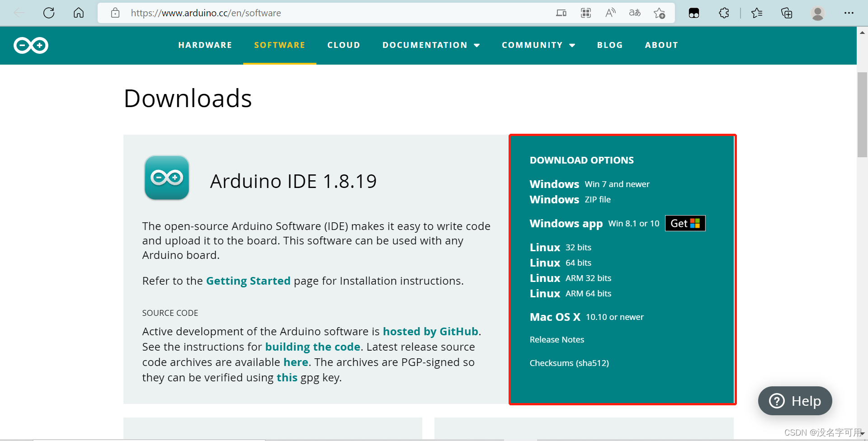Open the CLOUD nav item

pos(344,45)
